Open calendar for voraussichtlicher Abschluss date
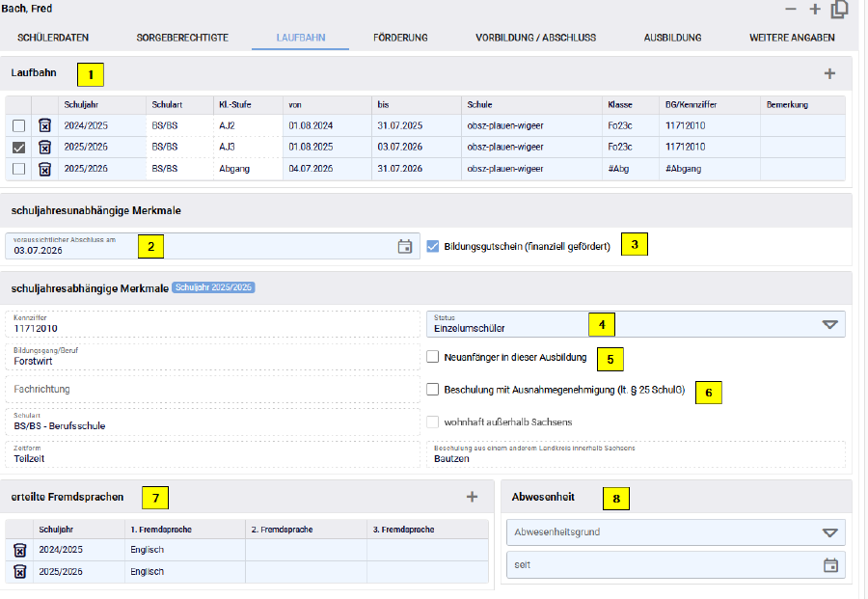This screenshot has height=599, width=868. [405, 247]
